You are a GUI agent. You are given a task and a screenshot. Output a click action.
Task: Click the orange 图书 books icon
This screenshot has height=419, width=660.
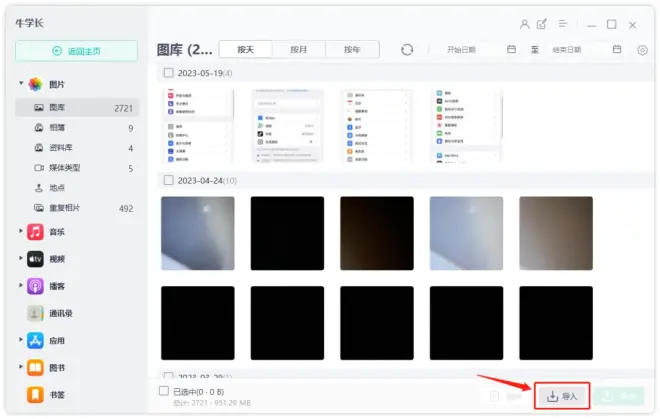click(35, 368)
